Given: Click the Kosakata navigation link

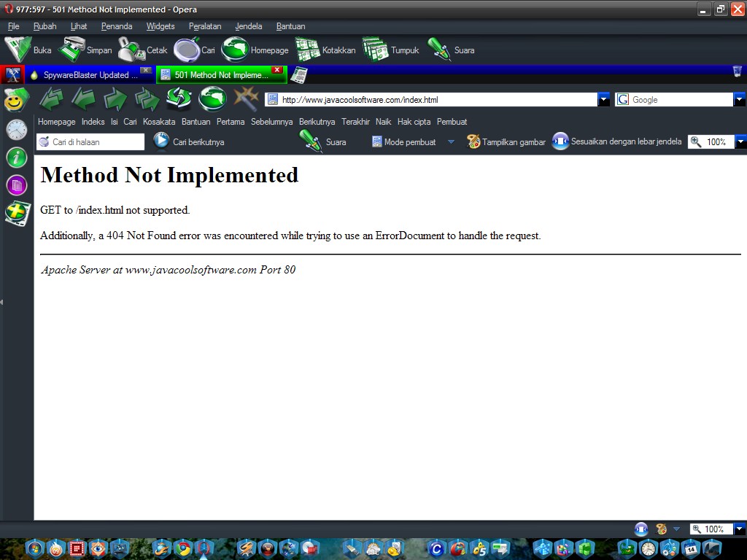Looking at the screenshot, I should tap(159, 122).
